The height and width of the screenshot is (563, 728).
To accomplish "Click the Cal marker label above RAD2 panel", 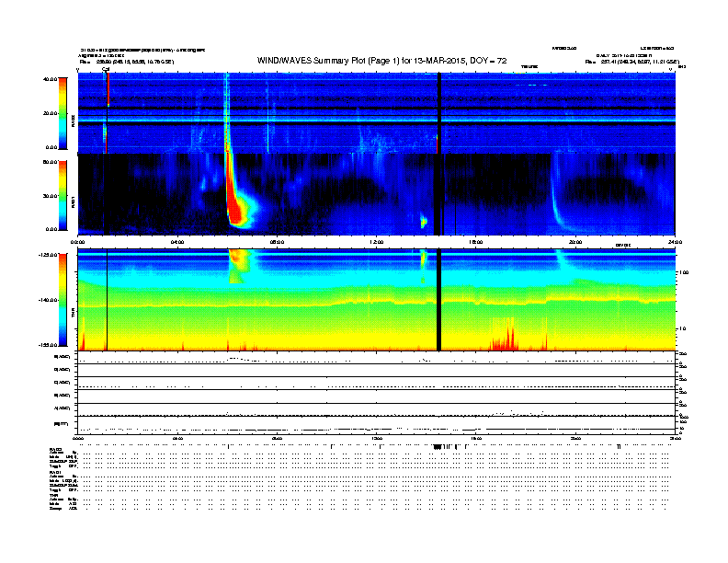I will pos(106,69).
